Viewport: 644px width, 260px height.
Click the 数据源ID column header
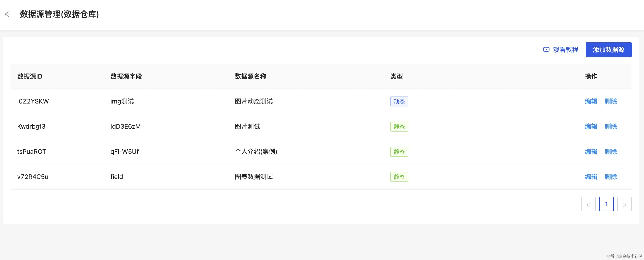point(30,76)
